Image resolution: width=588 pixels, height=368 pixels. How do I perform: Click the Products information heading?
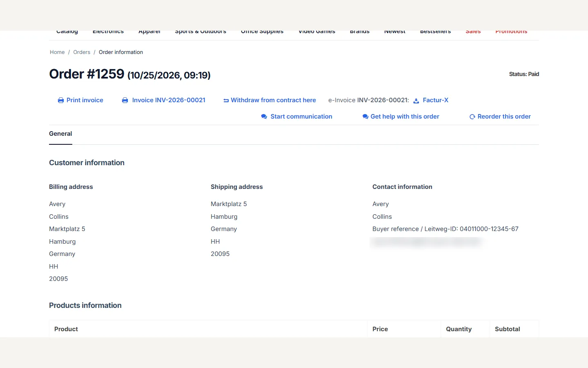(85, 305)
